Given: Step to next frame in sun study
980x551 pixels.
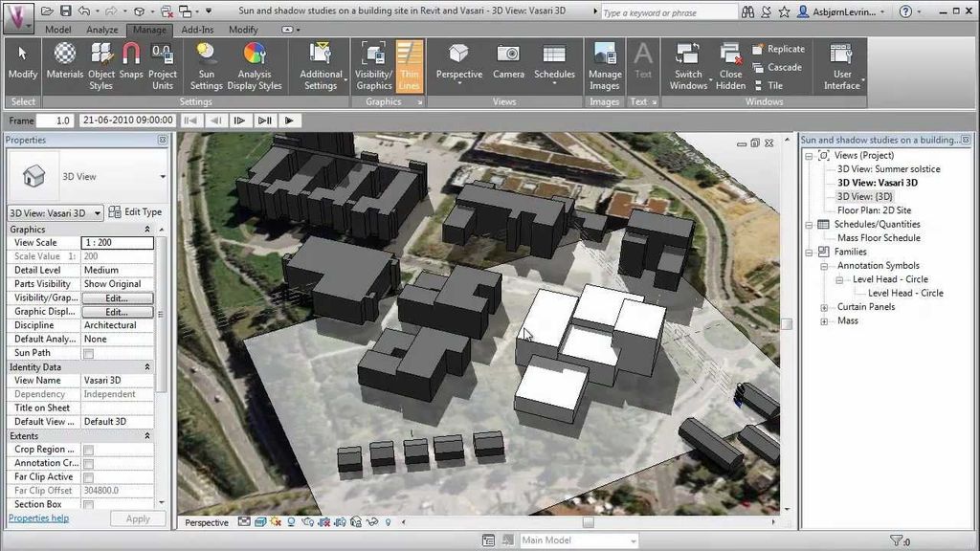Looking at the screenshot, I should coord(239,121).
